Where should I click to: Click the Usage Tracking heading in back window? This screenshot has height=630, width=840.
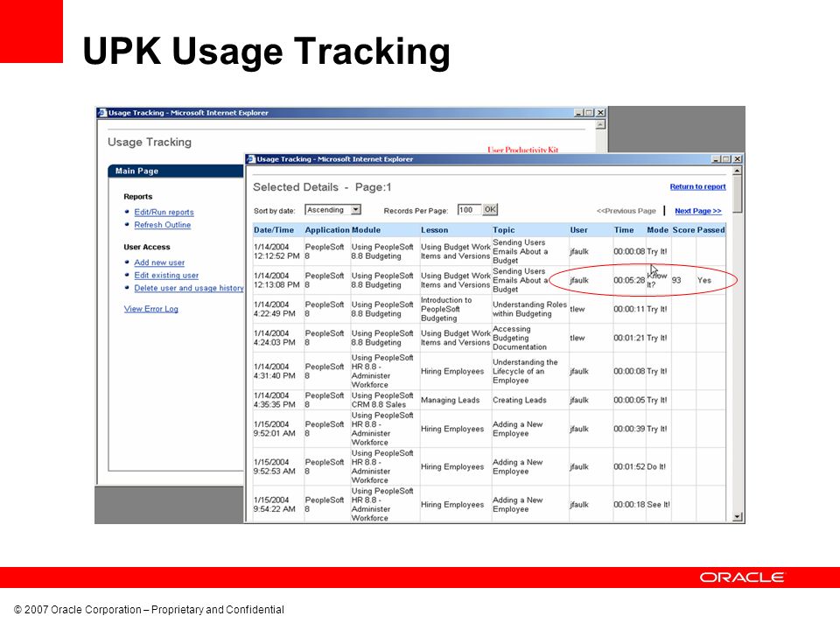150,142
